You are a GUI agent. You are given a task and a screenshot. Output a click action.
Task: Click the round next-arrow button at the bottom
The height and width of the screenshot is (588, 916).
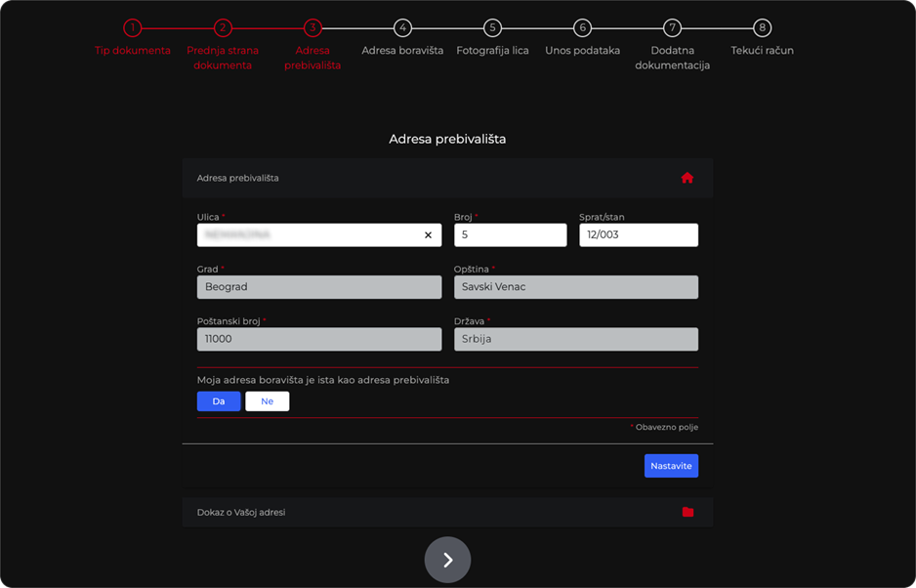point(447,560)
